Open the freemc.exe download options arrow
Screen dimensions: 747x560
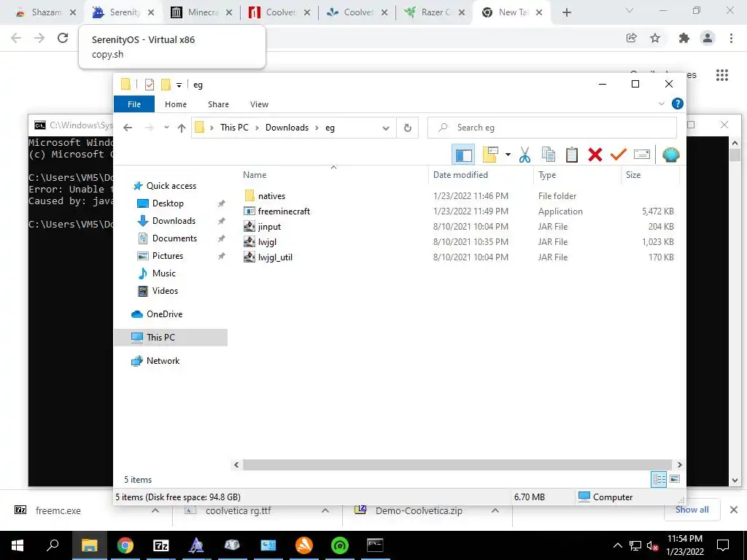tap(155, 510)
